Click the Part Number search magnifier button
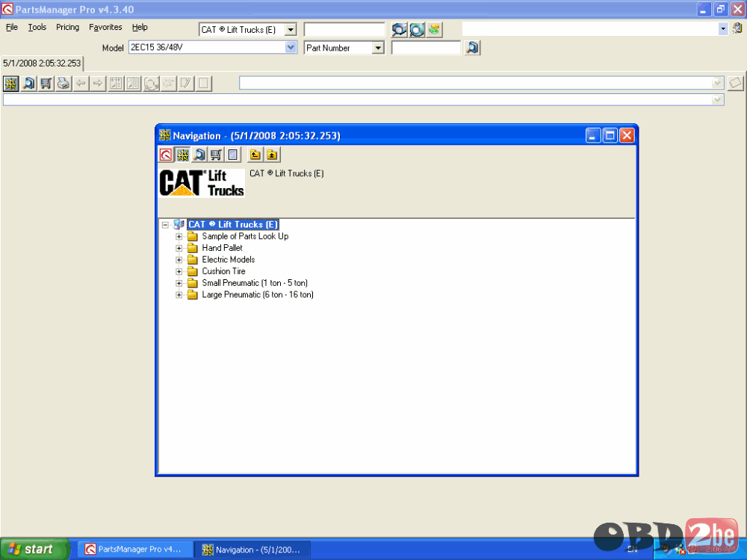This screenshot has width=747, height=560. pyautogui.click(x=472, y=48)
